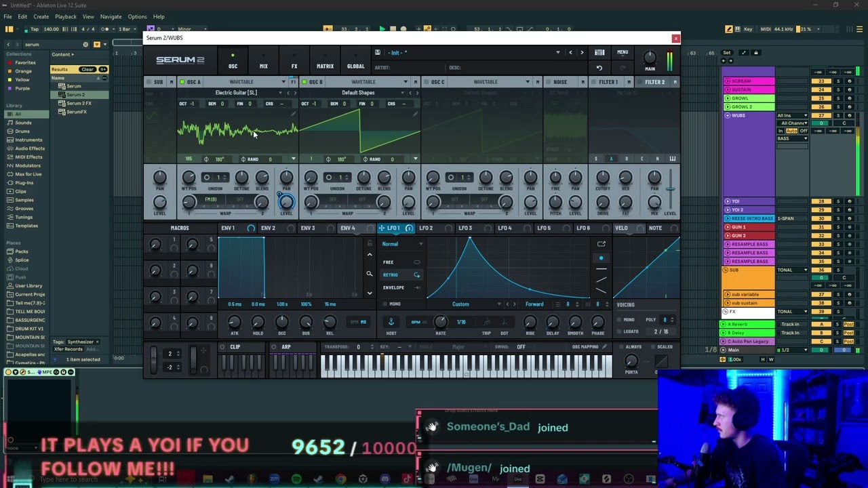Click the keyboard icon in filter routing row

(673, 159)
